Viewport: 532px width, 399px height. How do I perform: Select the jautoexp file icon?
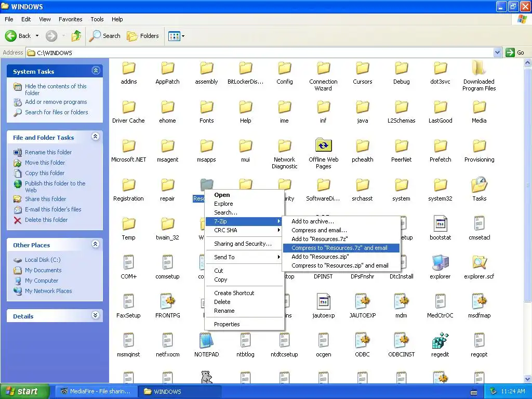323,302
